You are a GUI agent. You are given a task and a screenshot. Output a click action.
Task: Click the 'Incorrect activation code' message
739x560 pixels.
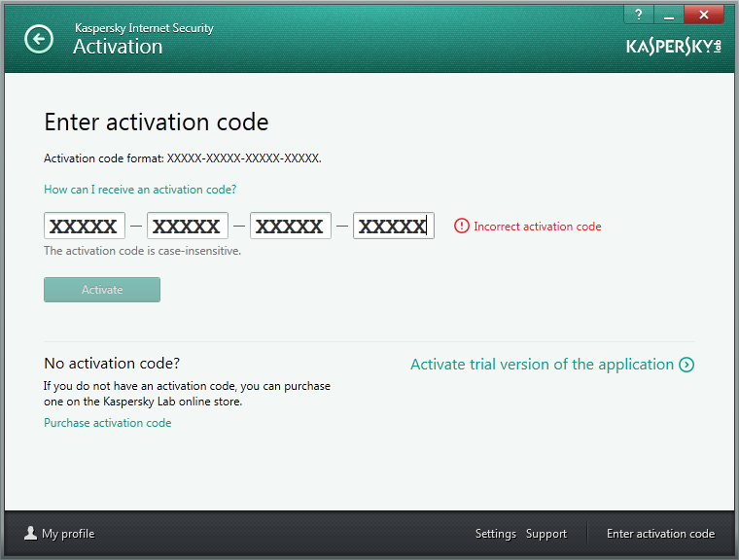click(538, 227)
